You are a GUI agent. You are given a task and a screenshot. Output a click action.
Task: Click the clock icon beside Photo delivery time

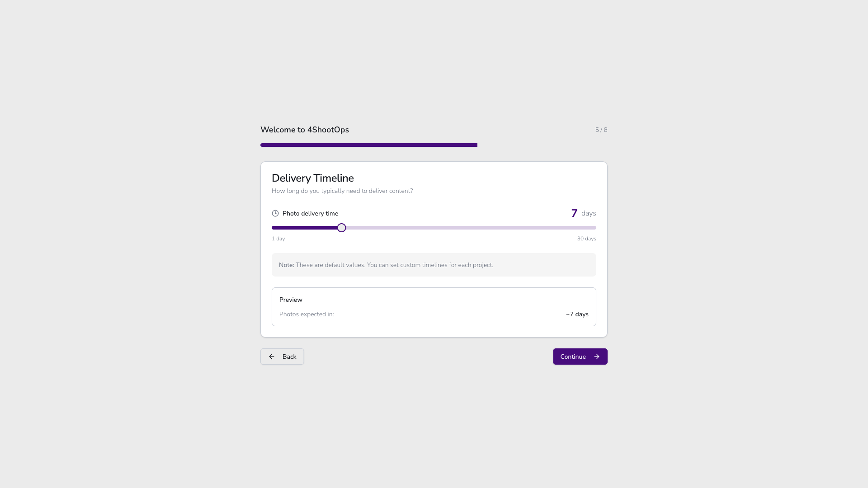coord(275,213)
